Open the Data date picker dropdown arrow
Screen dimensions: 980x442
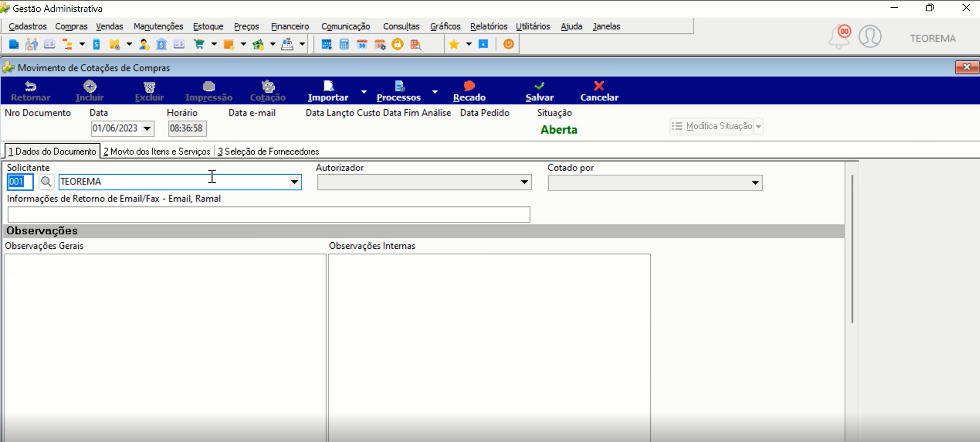[147, 128]
